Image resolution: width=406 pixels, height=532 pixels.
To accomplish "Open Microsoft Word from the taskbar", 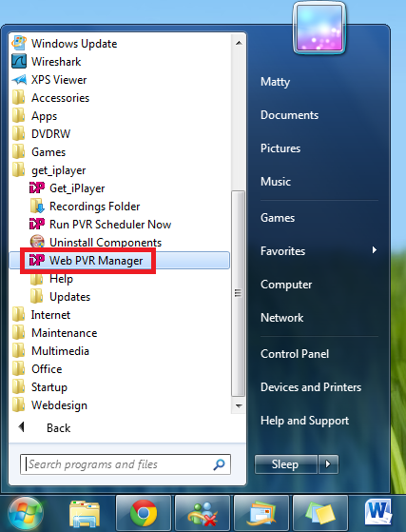I will 378,514.
